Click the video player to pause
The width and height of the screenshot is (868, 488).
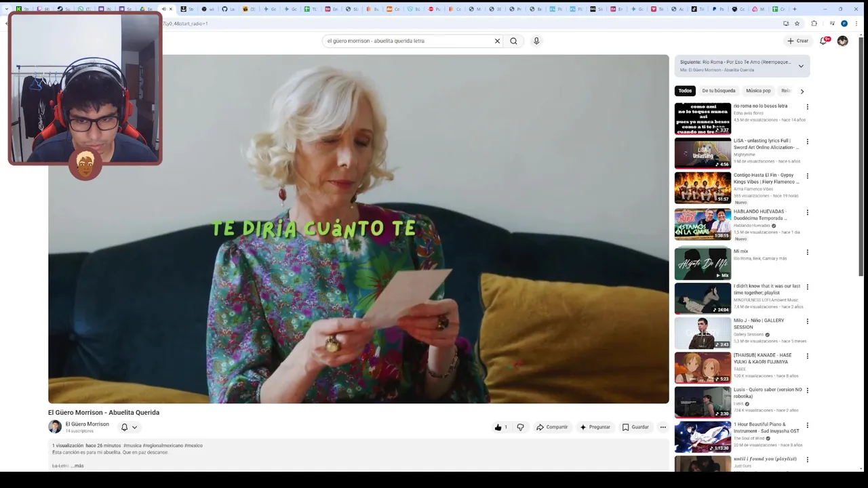pyautogui.click(x=358, y=229)
